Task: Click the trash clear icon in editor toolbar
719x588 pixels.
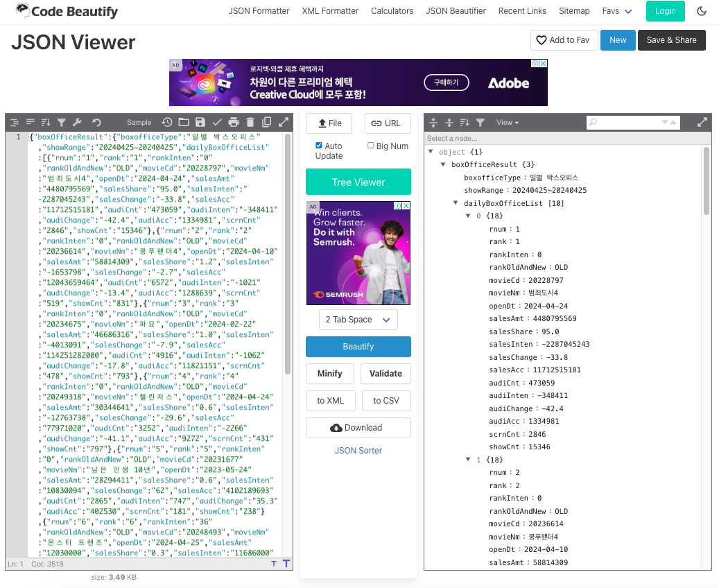Action: (250, 122)
